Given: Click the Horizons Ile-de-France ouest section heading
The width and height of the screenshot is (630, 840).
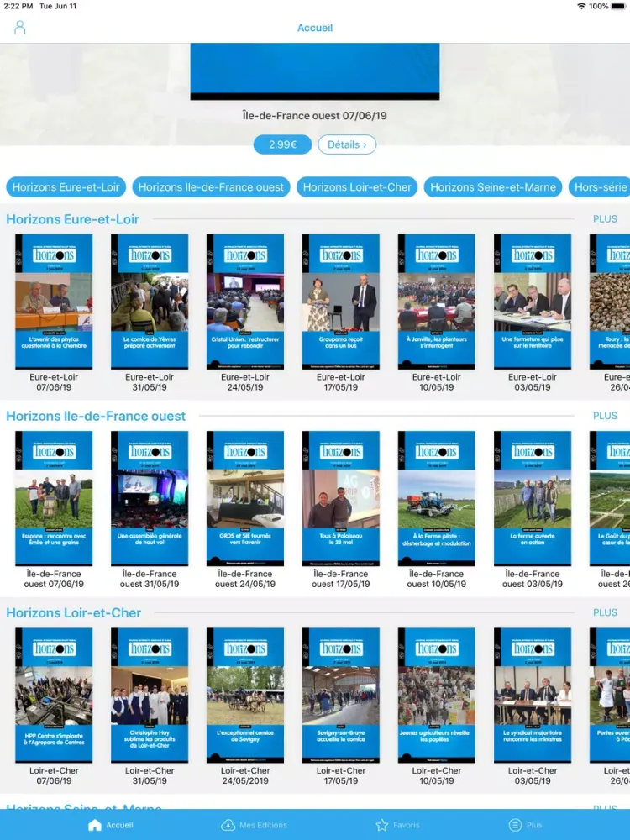Looking at the screenshot, I should coord(96,416).
